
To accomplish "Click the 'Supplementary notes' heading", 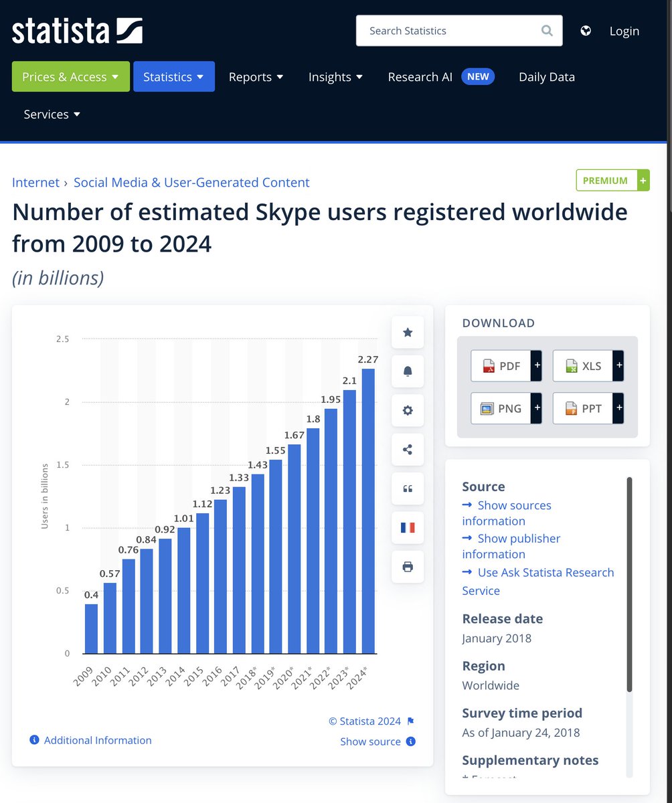I will 530,760.
